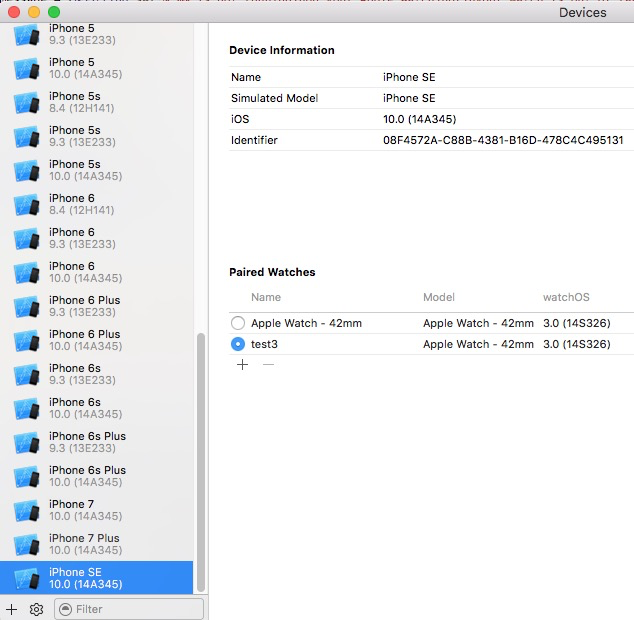The width and height of the screenshot is (634, 620).
Task: Click test3 row watchOS 3.0 (14S326)
Action: click(577, 344)
